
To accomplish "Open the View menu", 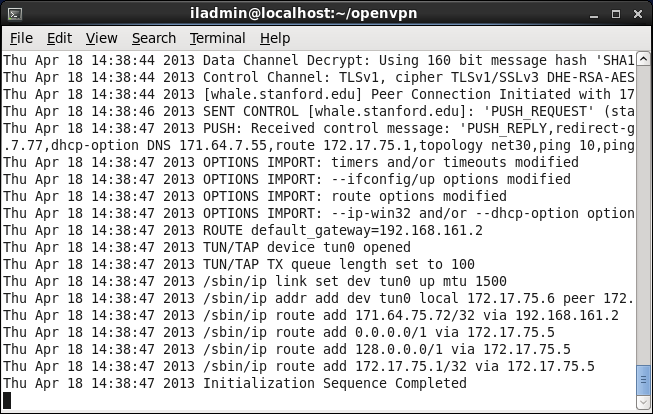I will (x=101, y=38).
